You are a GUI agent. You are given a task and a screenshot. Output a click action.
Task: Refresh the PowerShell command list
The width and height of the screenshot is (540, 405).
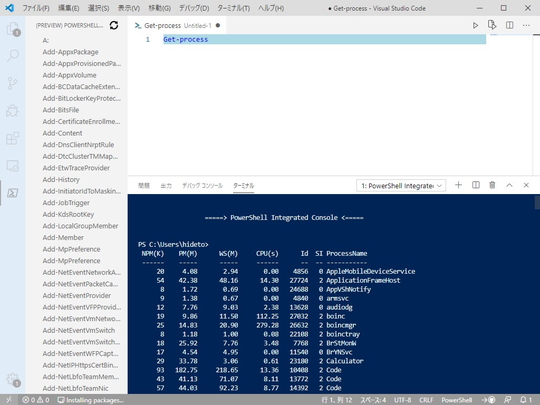[114, 25]
